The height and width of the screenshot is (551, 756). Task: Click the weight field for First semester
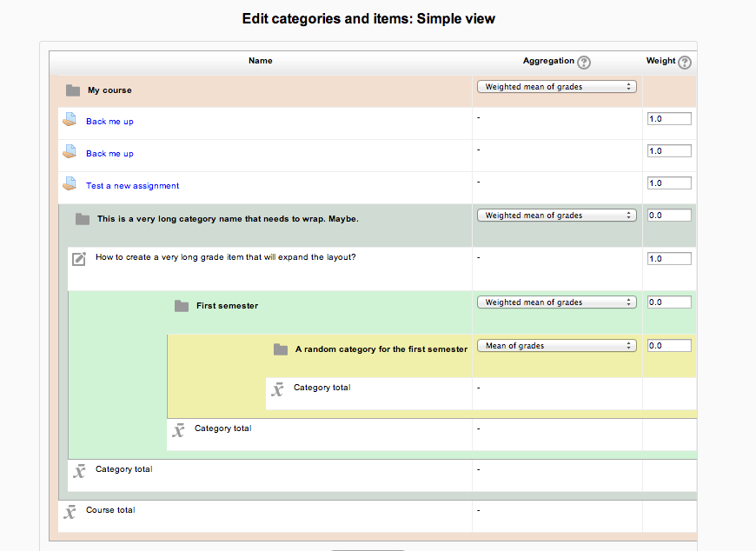669,302
